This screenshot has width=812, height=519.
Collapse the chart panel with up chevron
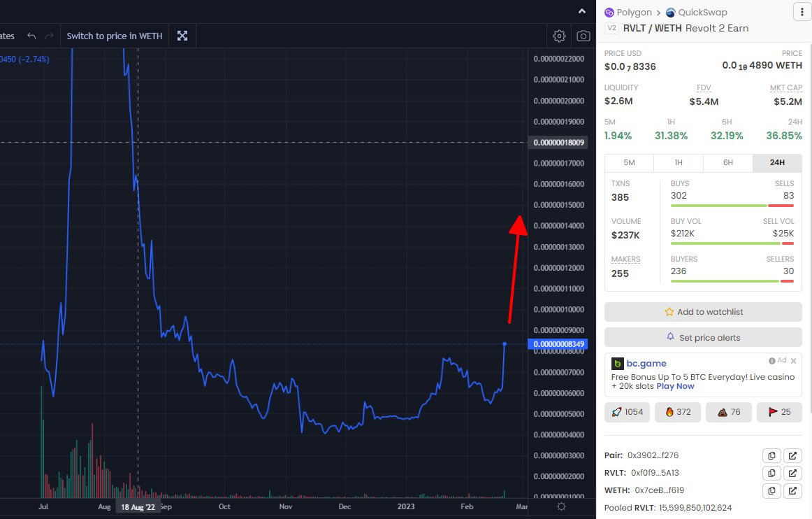582,11
